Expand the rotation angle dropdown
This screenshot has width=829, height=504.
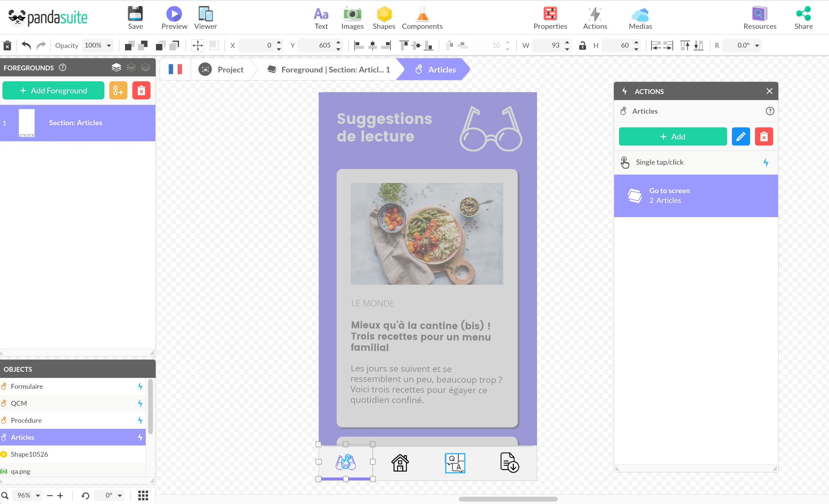(757, 45)
